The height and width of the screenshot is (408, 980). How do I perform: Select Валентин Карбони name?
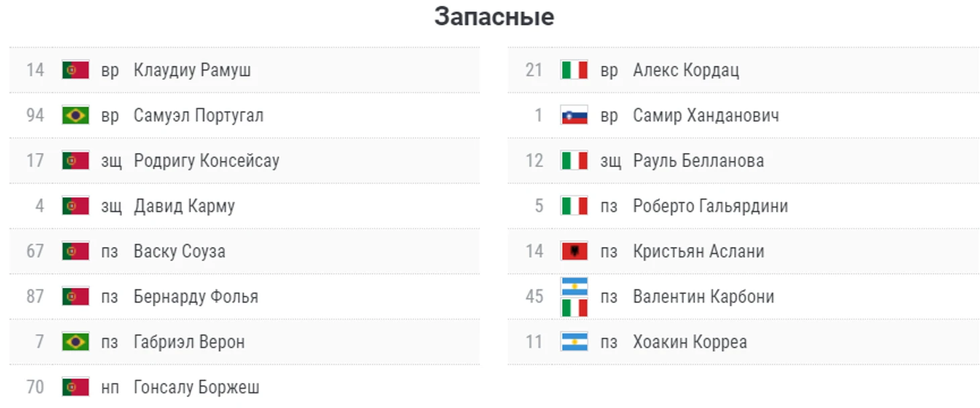click(703, 297)
